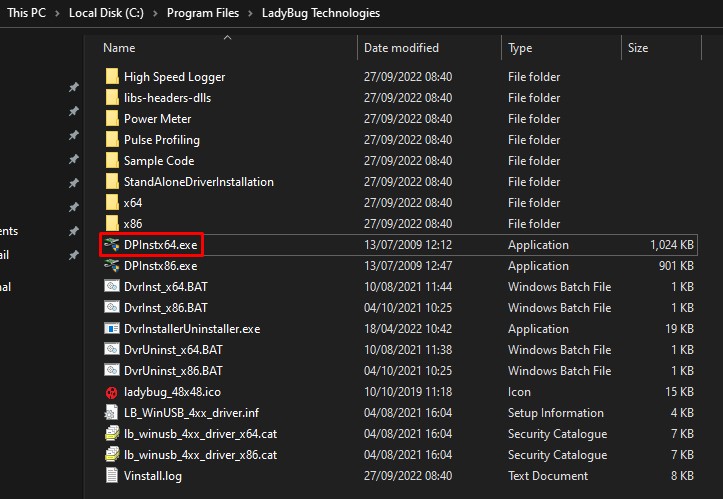Select the DPInstx86.exe file name

click(x=160, y=266)
